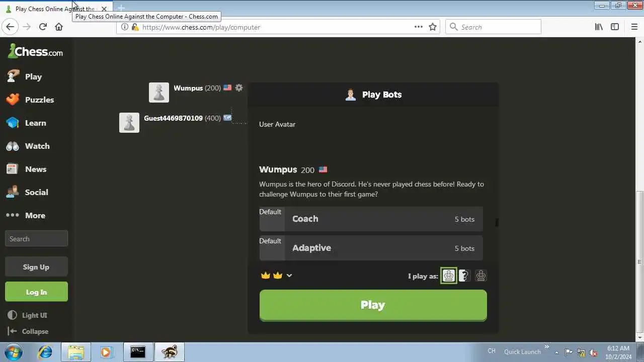This screenshot has height=362, width=644.
Task: Show hidden system tray icons
Action: [557, 352]
